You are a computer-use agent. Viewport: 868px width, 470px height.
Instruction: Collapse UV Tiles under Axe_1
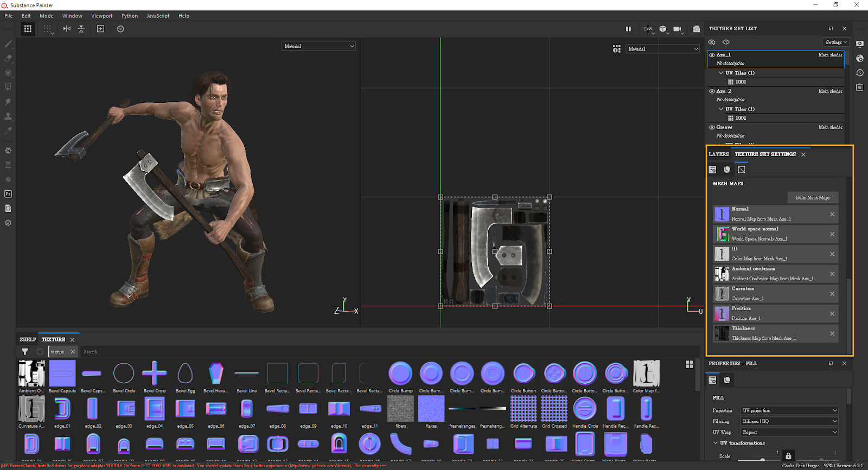[x=721, y=73]
